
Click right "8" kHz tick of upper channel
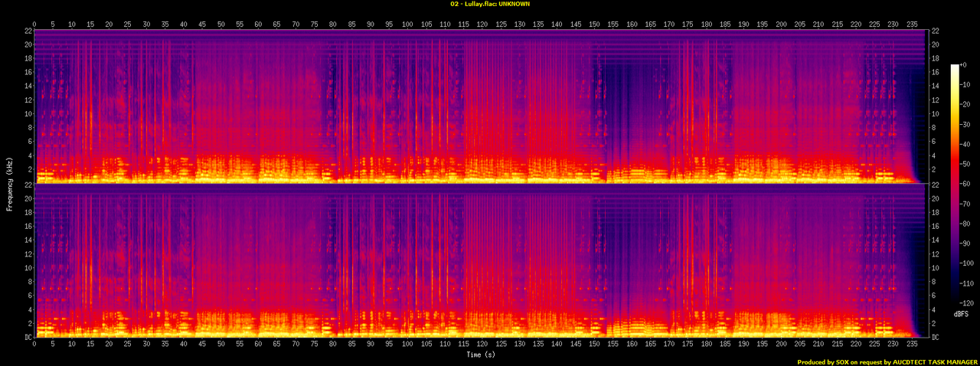933,128
